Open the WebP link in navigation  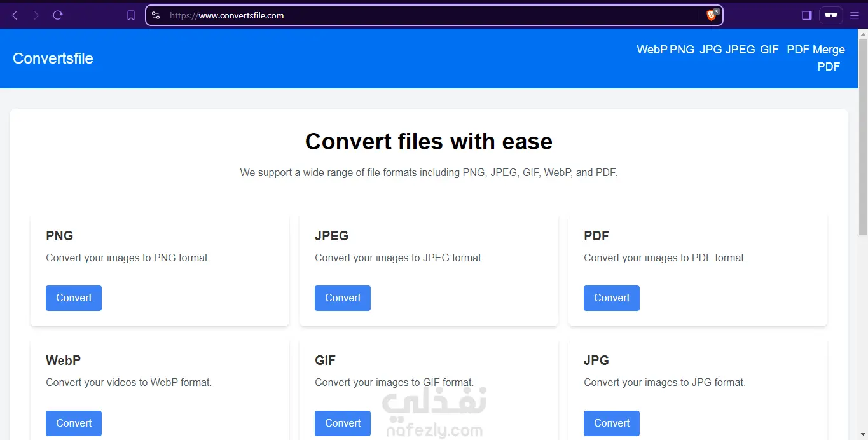[x=652, y=50]
